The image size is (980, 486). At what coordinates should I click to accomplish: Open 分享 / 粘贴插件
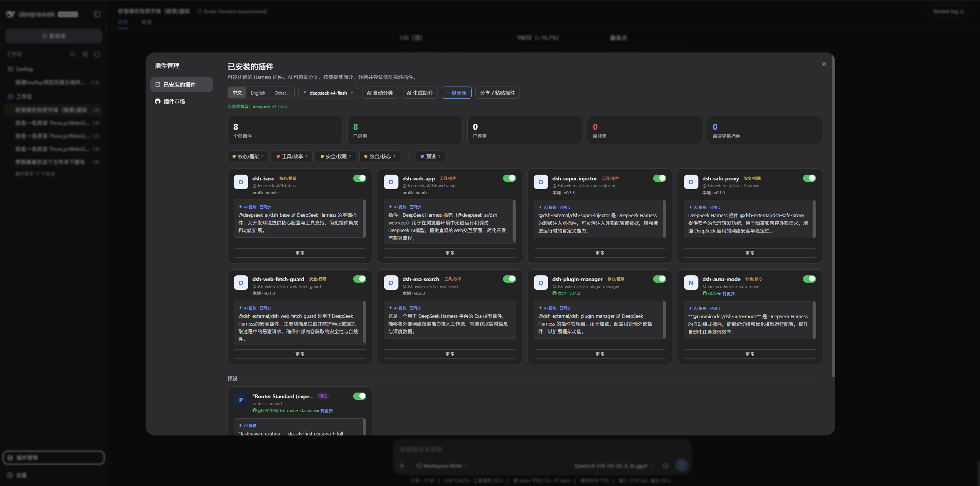coord(497,93)
